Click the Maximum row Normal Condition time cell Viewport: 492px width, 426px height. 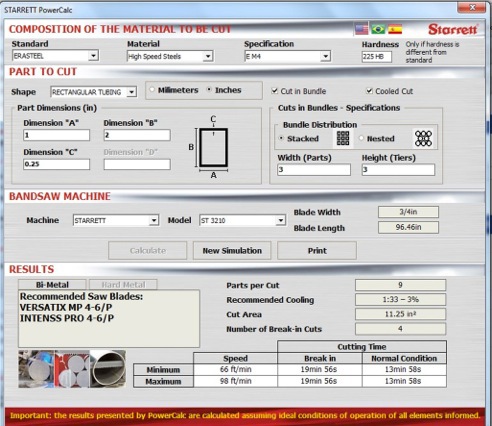[x=404, y=381]
